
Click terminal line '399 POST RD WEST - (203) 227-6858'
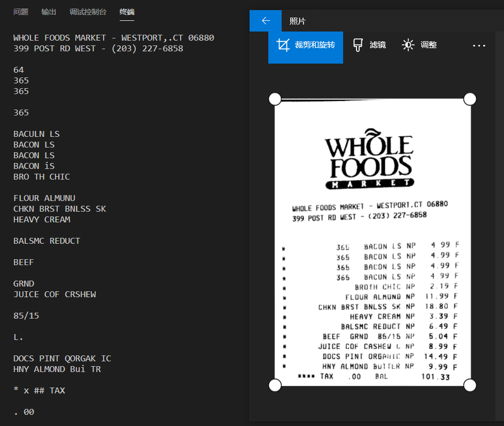pos(98,49)
